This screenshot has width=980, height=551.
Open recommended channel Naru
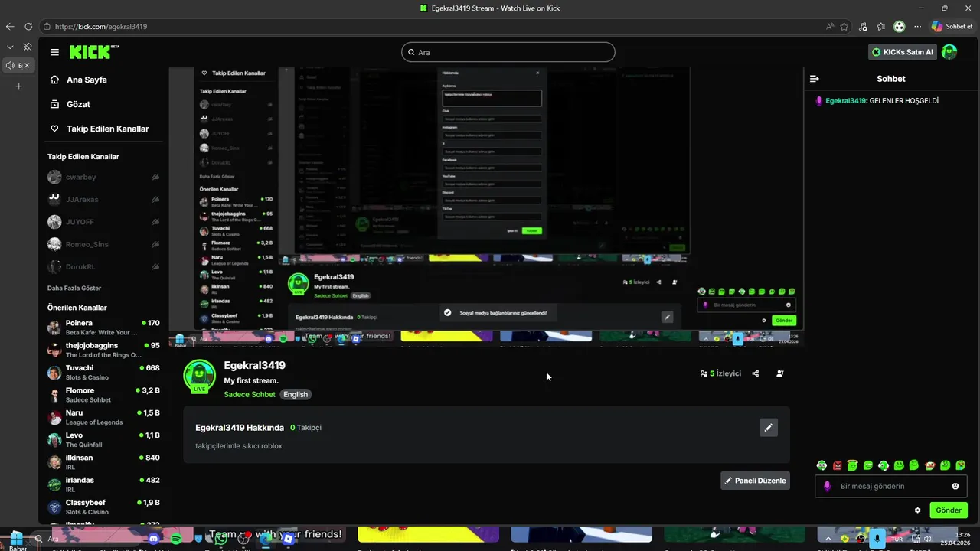tap(104, 417)
